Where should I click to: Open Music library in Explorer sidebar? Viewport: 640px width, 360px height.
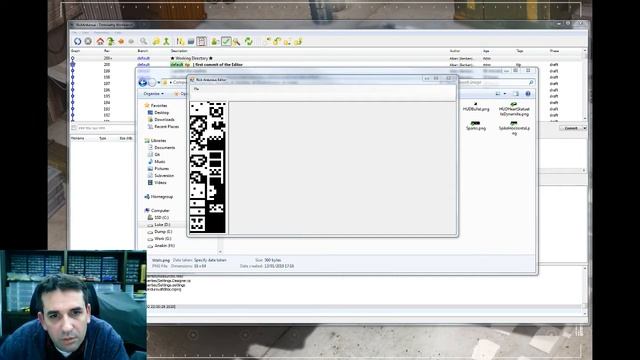160,162
